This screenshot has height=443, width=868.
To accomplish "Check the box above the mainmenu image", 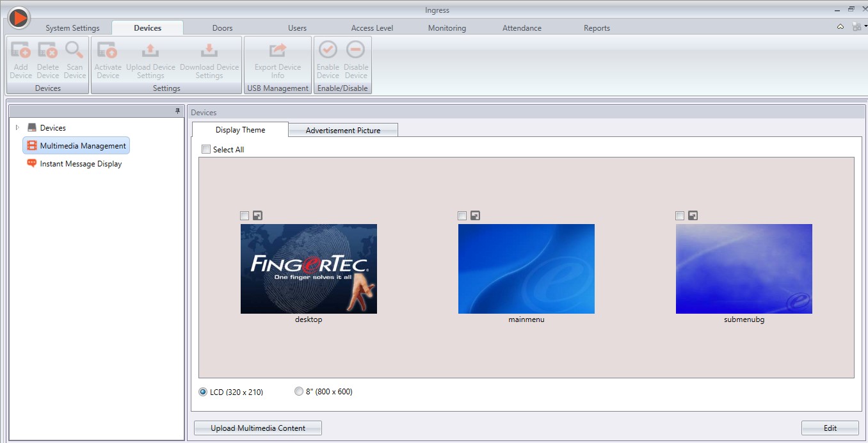I will tap(462, 216).
